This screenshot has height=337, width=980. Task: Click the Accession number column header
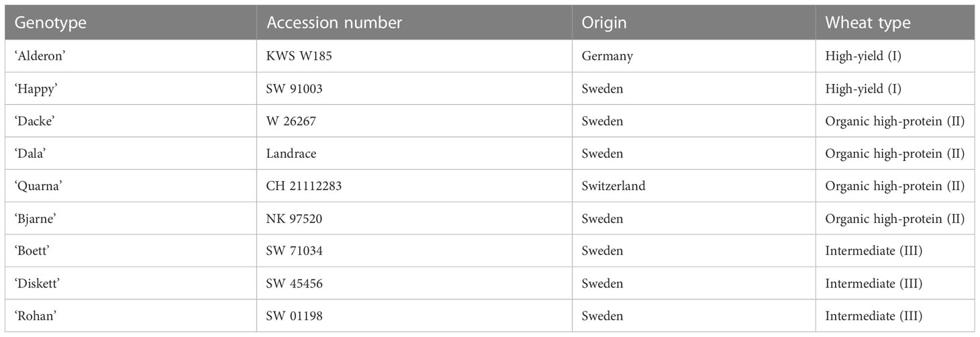point(334,23)
